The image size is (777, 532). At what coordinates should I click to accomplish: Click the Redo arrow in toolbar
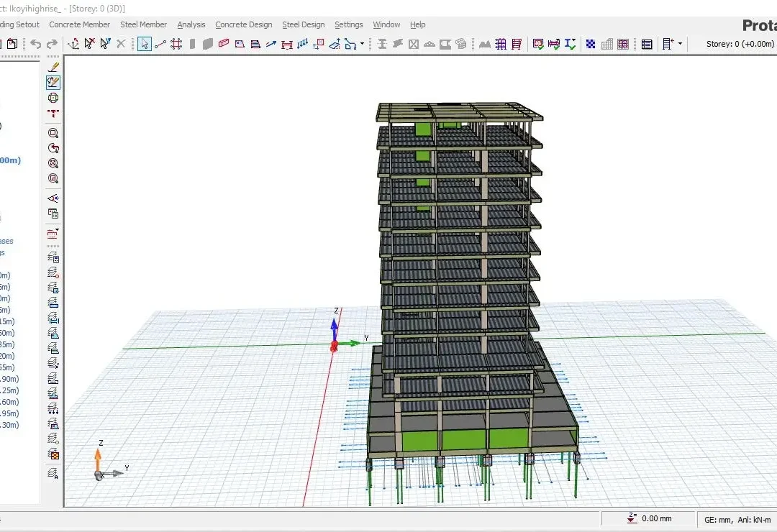(52, 44)
